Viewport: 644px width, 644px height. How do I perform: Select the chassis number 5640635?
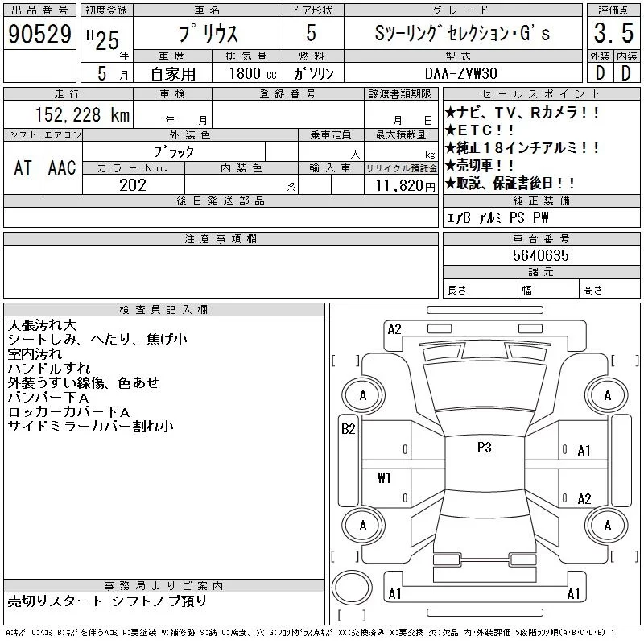click(x=540, y=255)
